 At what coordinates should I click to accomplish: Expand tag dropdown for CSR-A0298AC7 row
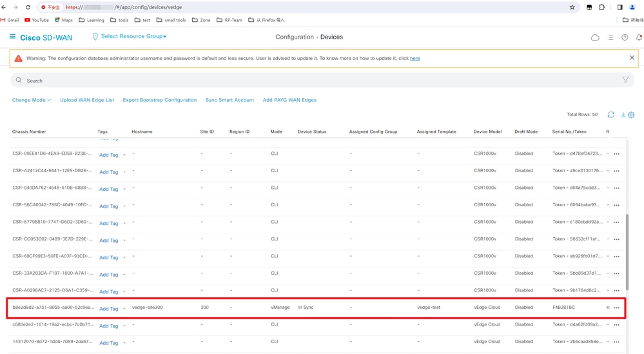point(124,291)
